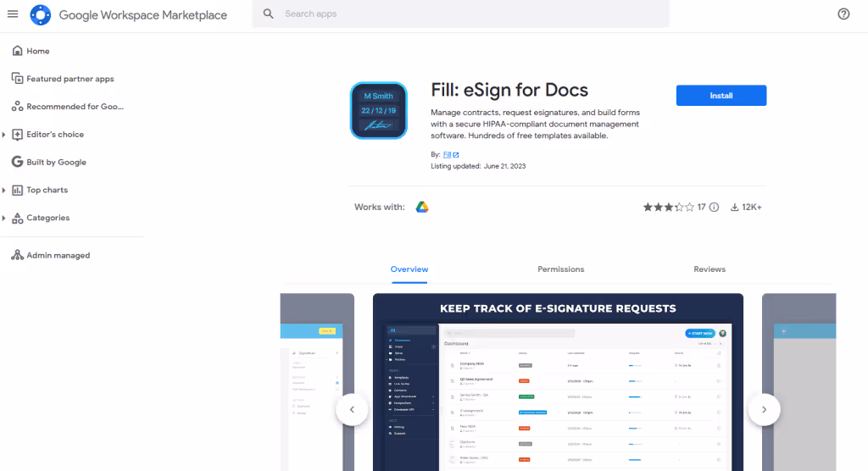
Task: Install the Fill eSign app
Action: 721,95
